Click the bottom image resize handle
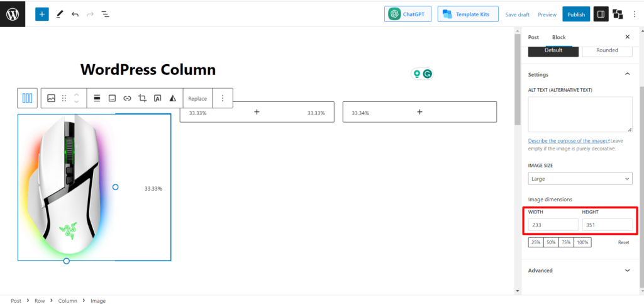The width and height of the screenshot is (644, 304). click(67, 261)
